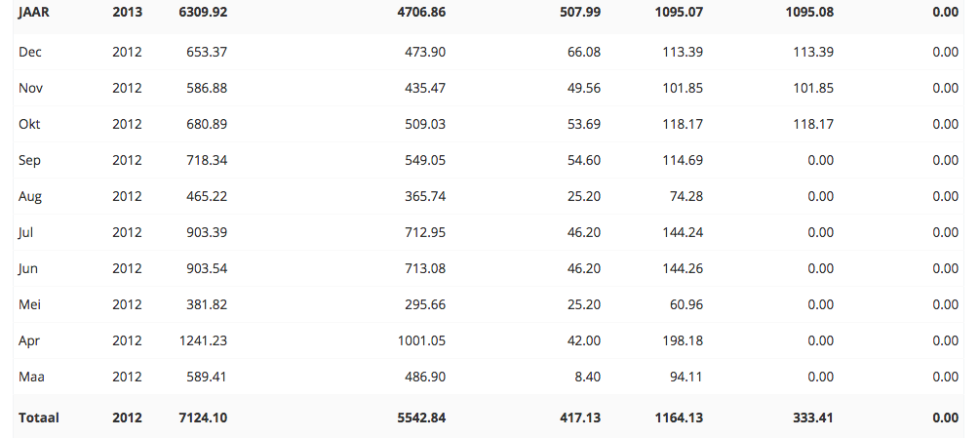Click the Dec value 66.08
This screenshot has width=980, height=438.
coord(584,52)
